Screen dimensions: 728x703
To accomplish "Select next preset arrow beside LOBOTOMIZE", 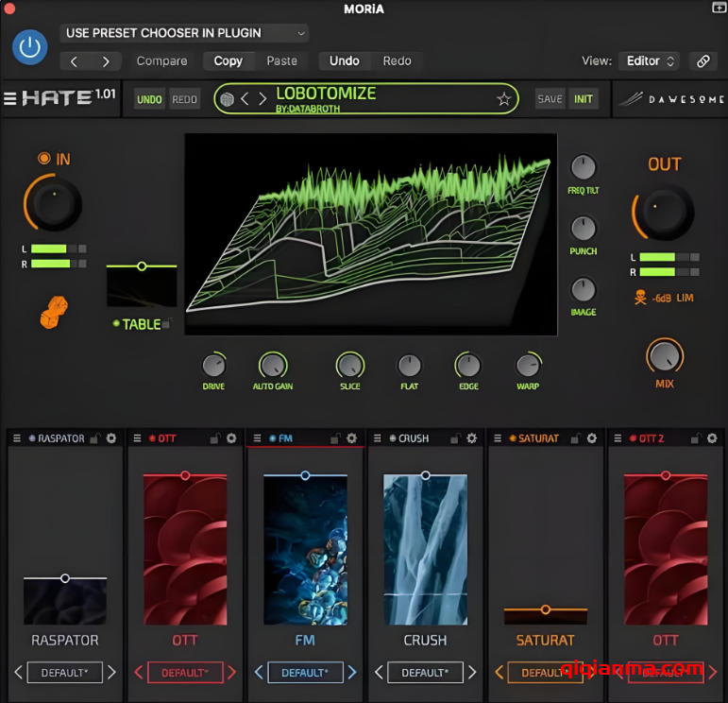I will point(262,98).
